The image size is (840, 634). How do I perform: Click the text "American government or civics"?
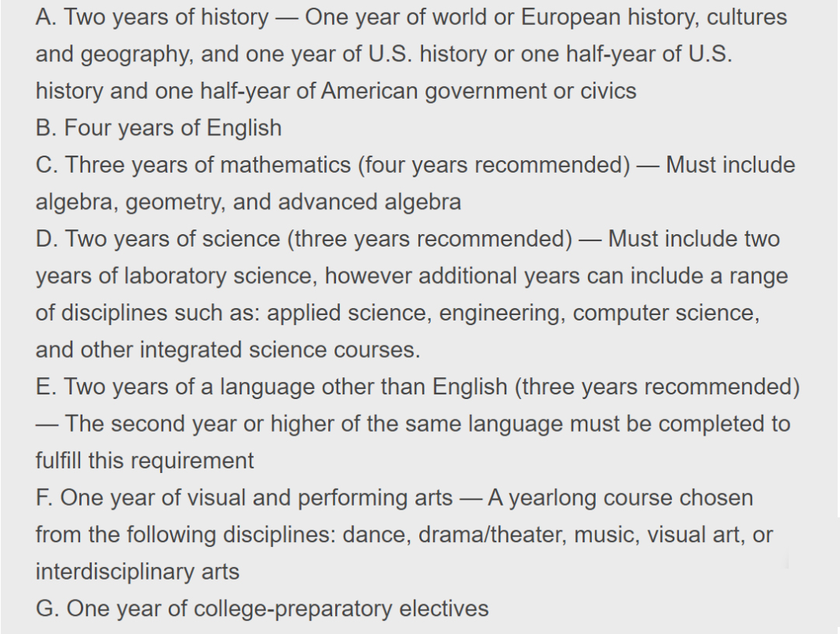478,91
